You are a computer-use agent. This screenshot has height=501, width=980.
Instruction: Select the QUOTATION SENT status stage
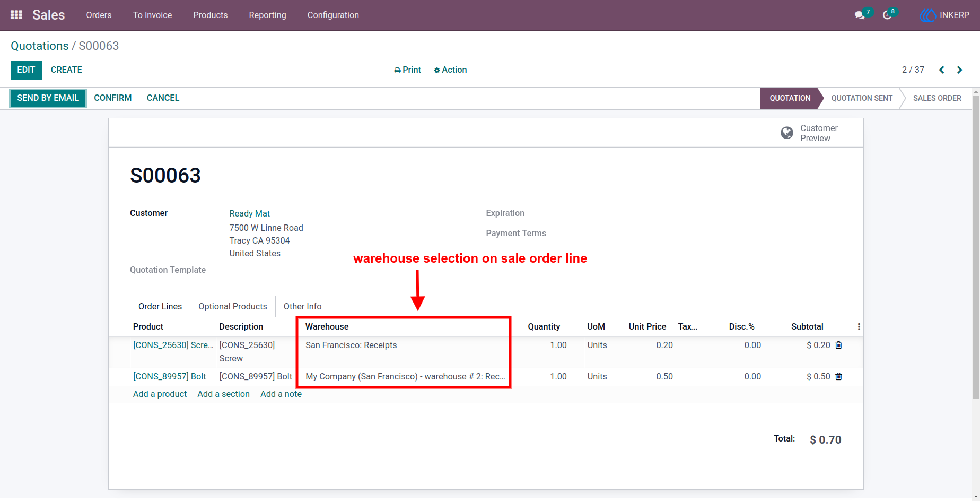click(862, 98)
